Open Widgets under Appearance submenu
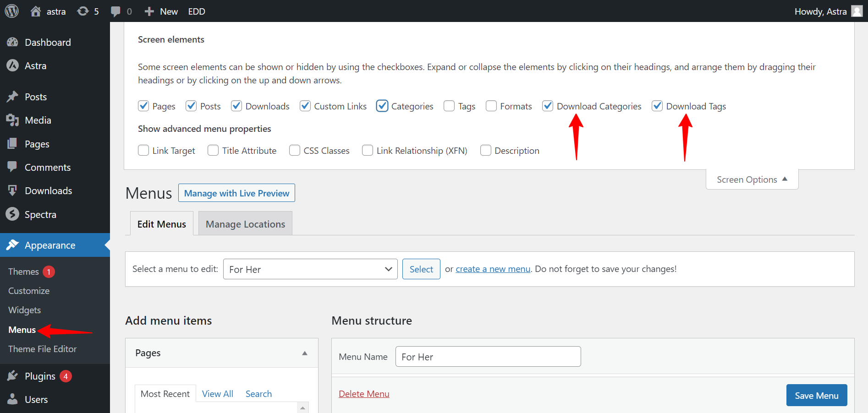Image resolution: width=868 pixels, height=413 pixels. tap(25, 310)
